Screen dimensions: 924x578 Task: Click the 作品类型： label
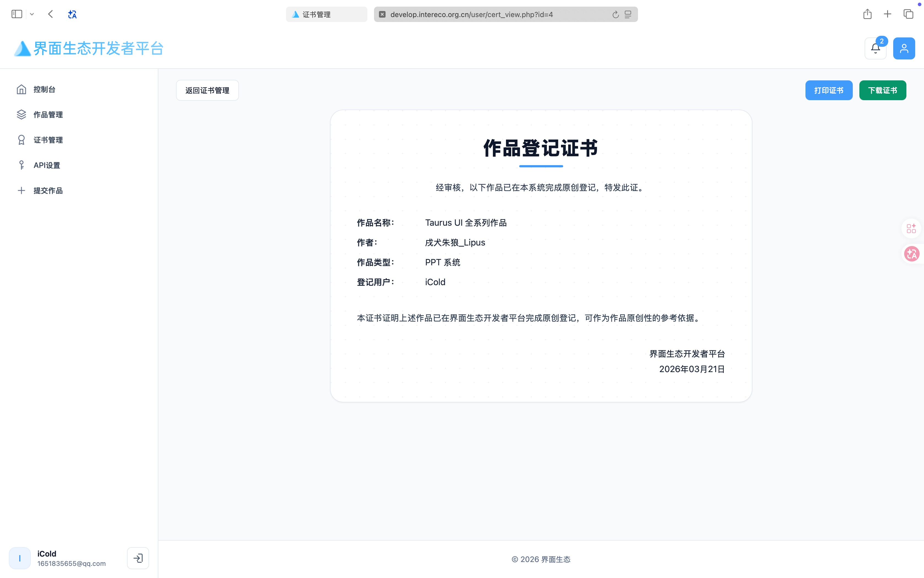coord(376,262)
